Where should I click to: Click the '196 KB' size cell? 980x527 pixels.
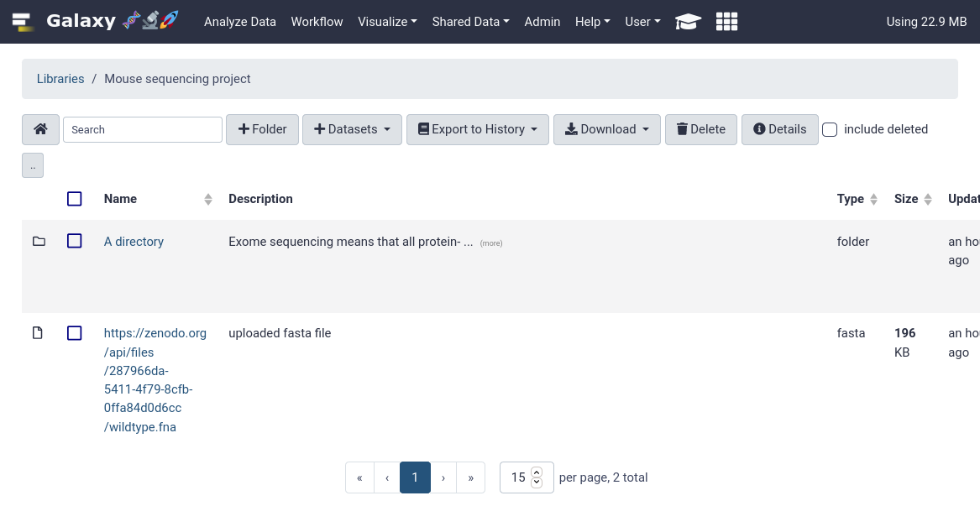[x=904, y=342]
